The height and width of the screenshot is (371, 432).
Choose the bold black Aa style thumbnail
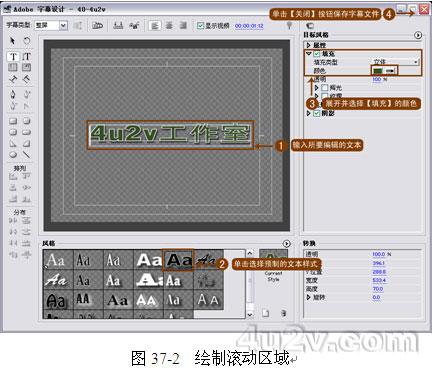point(179,260)
